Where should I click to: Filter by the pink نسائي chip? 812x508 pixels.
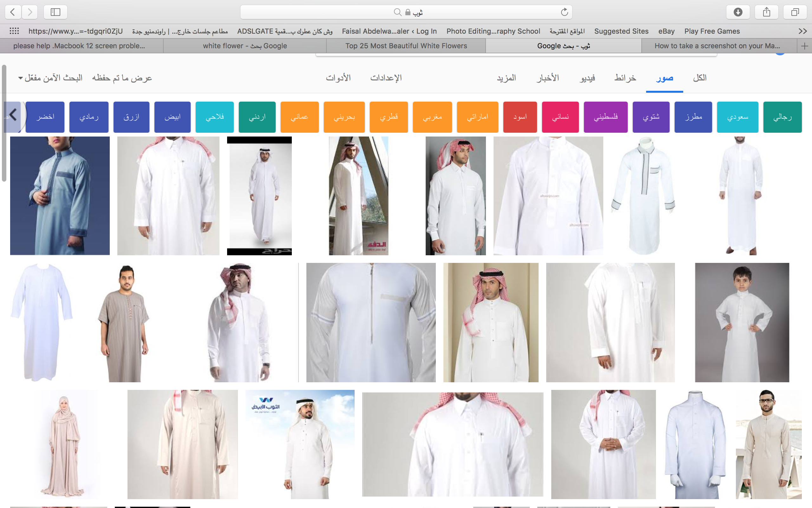point(560,117)
